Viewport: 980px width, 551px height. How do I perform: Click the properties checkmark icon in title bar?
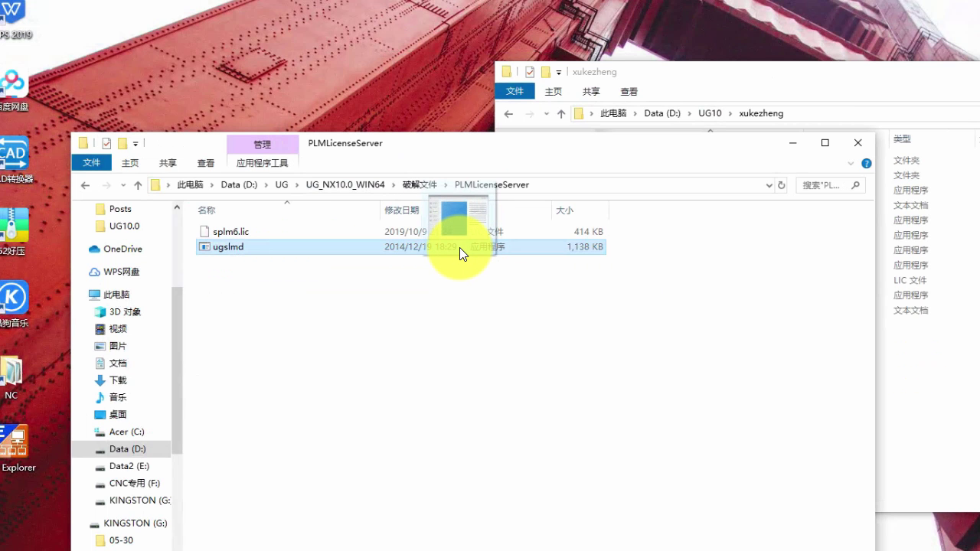tap(106, 143)
